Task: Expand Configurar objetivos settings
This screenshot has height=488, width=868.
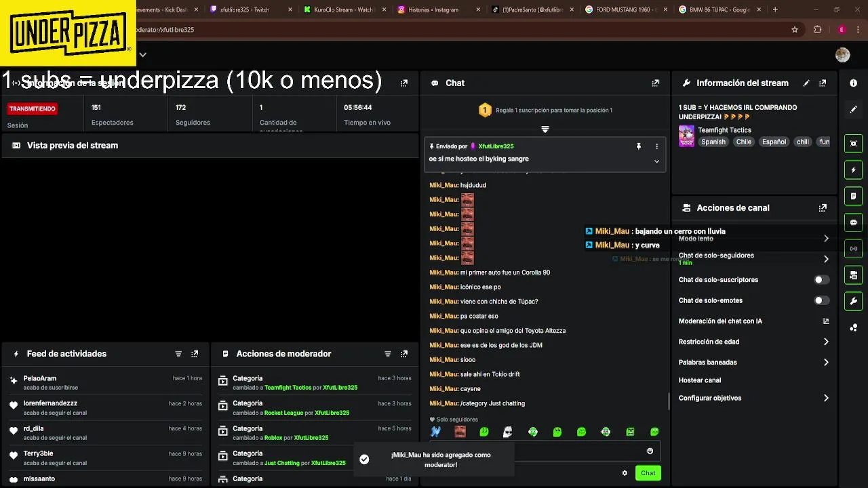Action: coord(826,398)
